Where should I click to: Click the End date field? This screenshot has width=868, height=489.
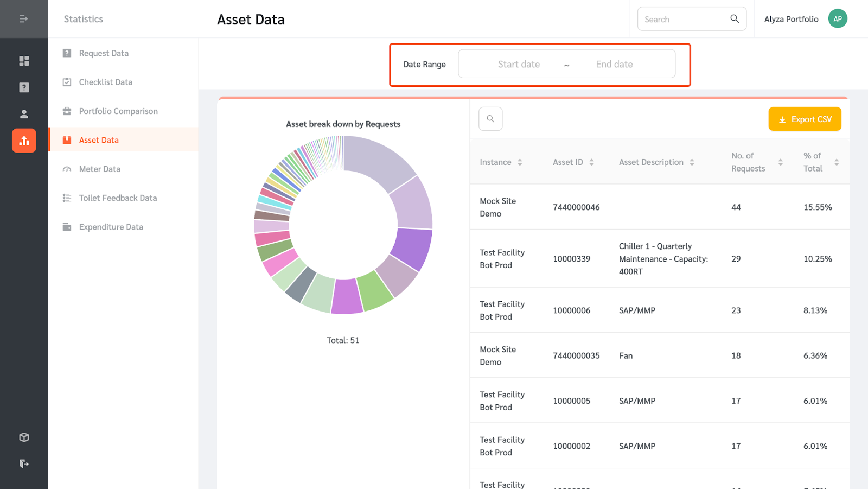[x=614, y=64]
